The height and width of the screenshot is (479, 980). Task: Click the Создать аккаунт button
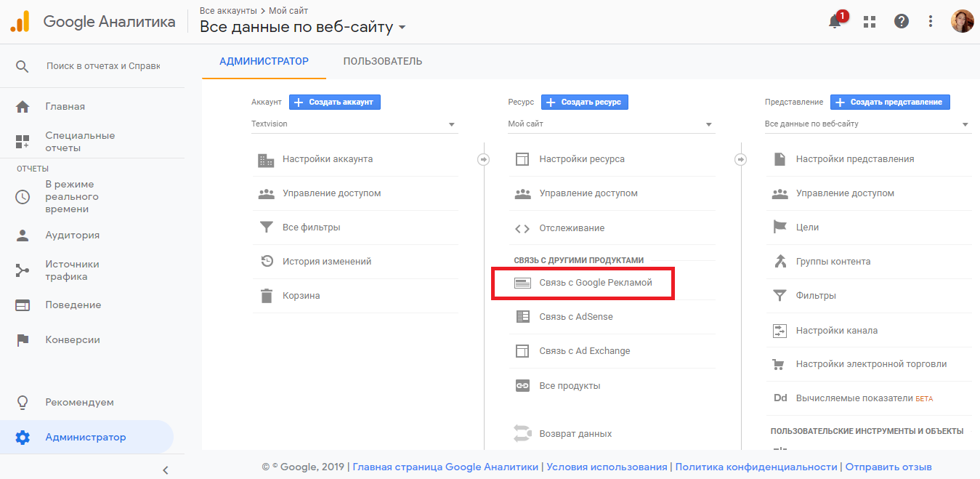[335, 102]
